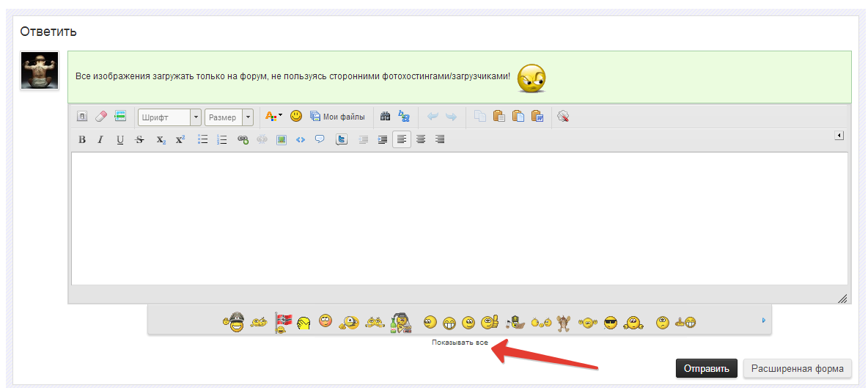Image resolution: width=868 pixels, height=388 pixels.
Task: Click the Insert Image icon
Action: pos(282,139)
